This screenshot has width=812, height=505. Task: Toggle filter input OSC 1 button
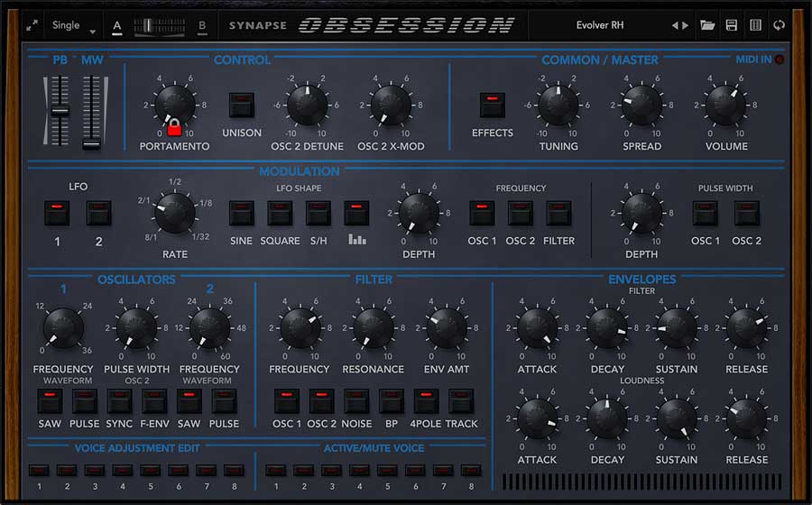pos(287,401)
